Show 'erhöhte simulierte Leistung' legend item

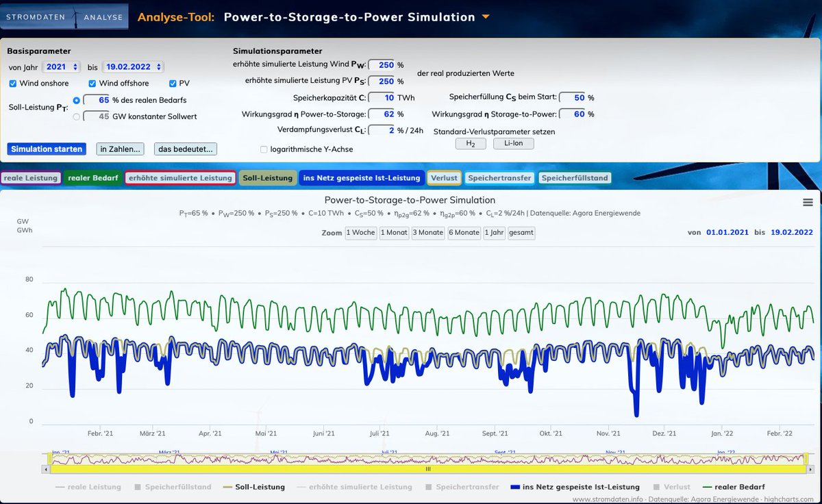point(354,487)
